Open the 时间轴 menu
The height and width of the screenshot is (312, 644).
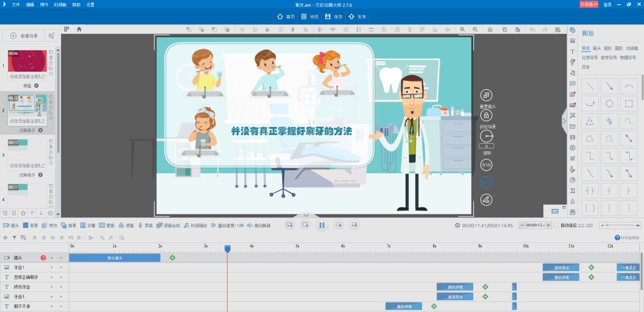pyautogui.click(x=59, y=5)
